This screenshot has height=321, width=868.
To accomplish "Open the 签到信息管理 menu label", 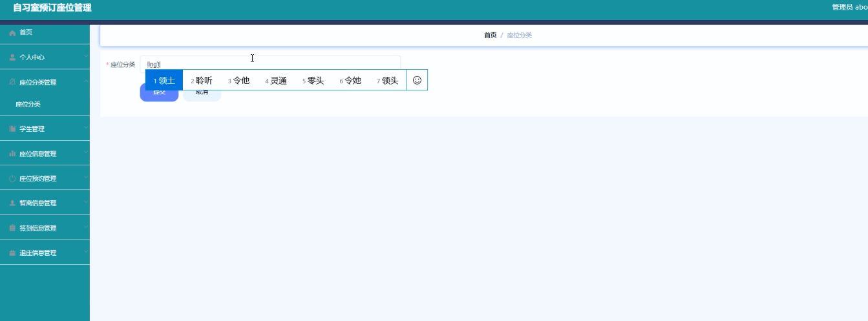I will pos(37,228).
